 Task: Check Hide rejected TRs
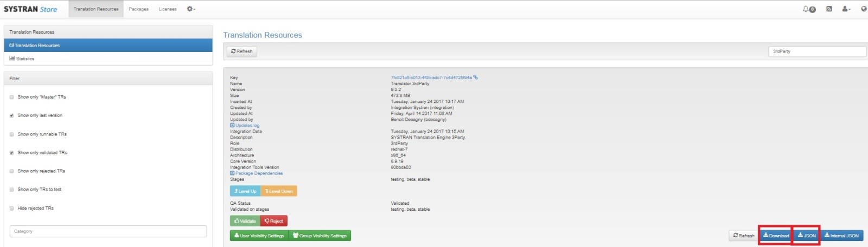[11, 208]
